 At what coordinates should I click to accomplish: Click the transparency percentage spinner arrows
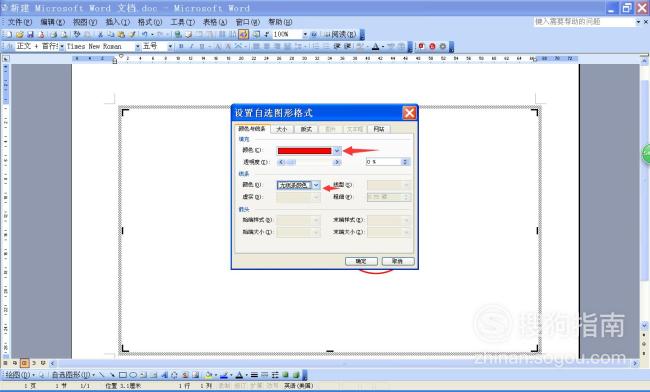pyautogui.click(x=405, y=162)
